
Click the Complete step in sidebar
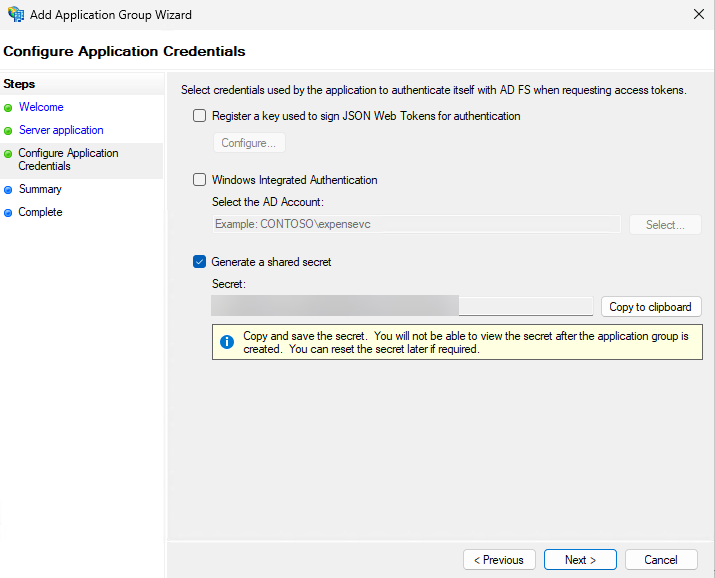(x=40, y=212)
